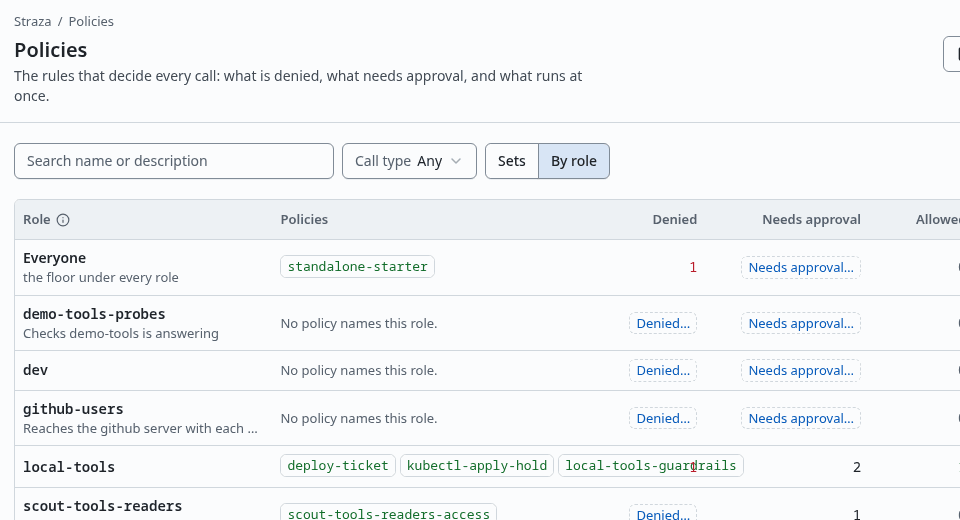Click Denied… in the dev row

pyautogui.click(x=663, y=371)
